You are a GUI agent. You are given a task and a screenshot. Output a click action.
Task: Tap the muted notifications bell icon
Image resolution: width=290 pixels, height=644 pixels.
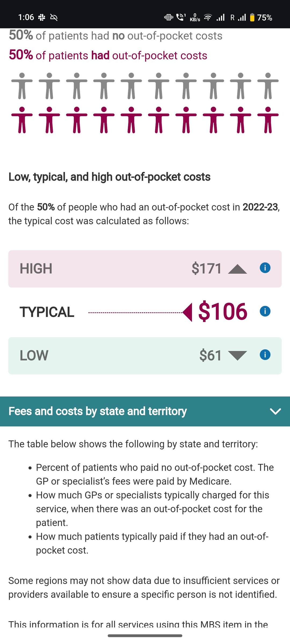54,18
